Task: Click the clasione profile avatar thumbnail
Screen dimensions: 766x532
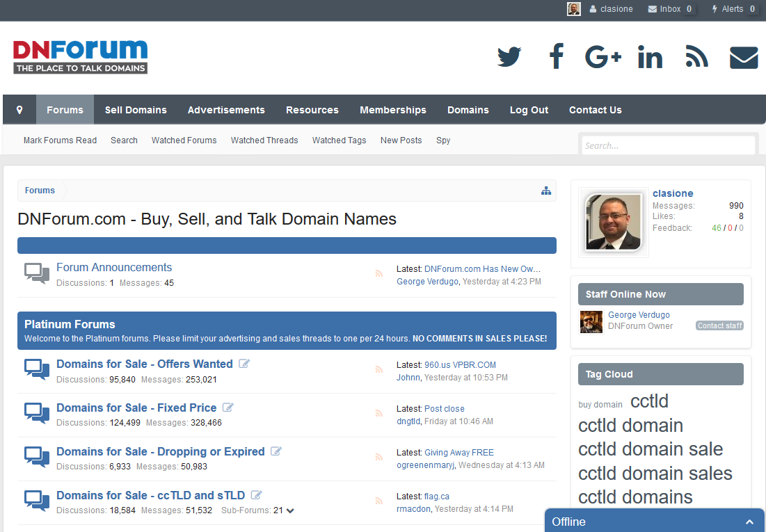Action: [612, 222]
